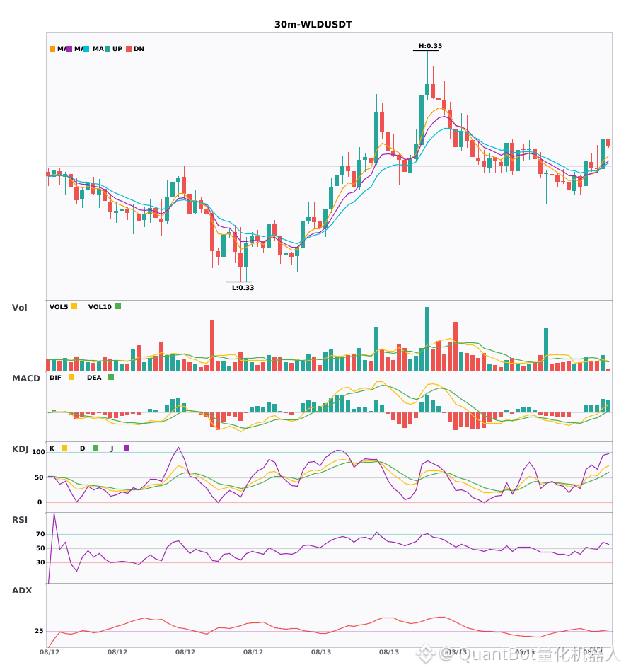Click the J purple legend swatch
This screenshot has height=672, width=626.
tap(127, 448)
